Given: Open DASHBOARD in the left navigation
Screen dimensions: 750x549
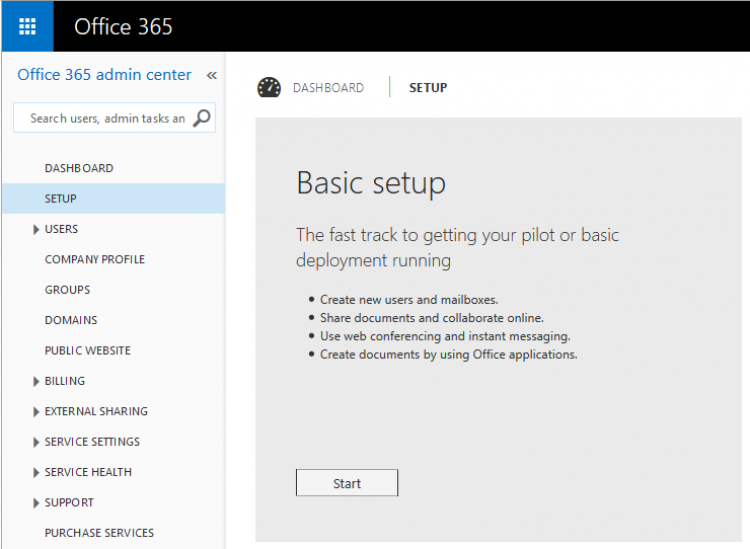Looking at the screenshot, I should (x=79, y=168).
